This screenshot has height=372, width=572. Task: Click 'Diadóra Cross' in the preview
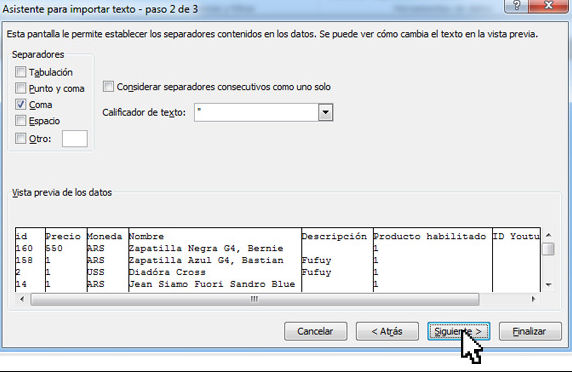tap(167, 272)
